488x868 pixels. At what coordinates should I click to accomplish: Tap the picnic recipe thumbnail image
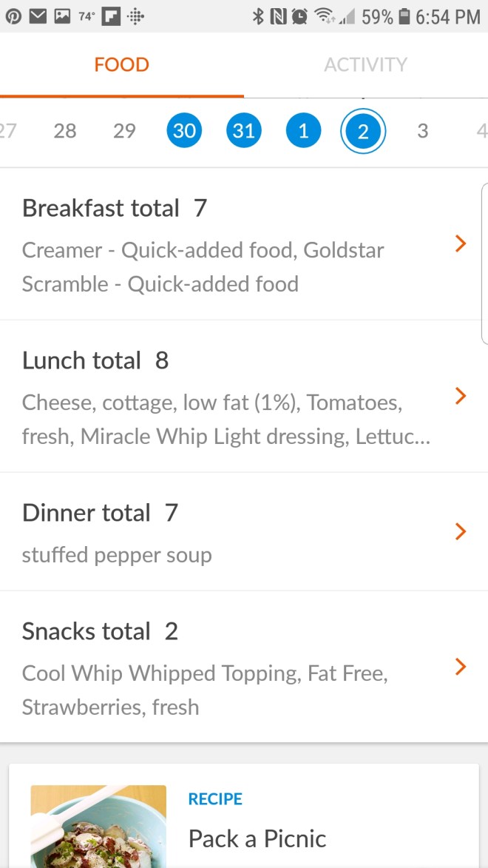(x=98, y=826)
